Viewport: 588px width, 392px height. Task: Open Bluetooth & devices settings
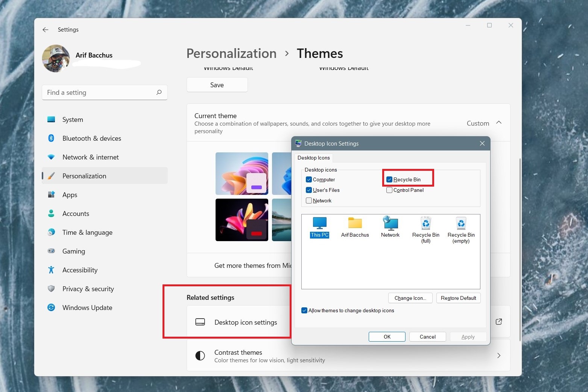tap(105, 138)
